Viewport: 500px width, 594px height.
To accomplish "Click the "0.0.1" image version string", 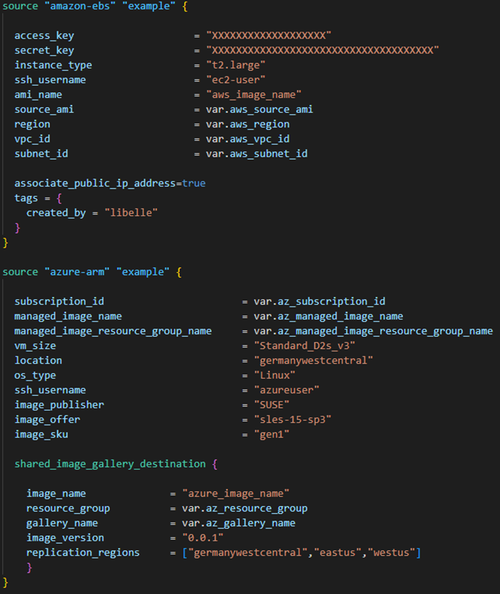I will point(203,538).
